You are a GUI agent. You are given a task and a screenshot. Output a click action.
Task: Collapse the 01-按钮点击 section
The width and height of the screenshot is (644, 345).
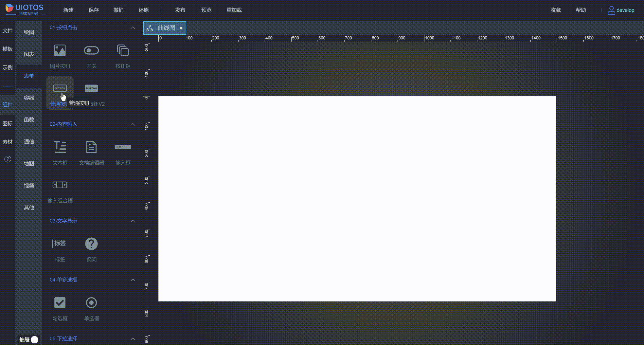tap(133, 27)
